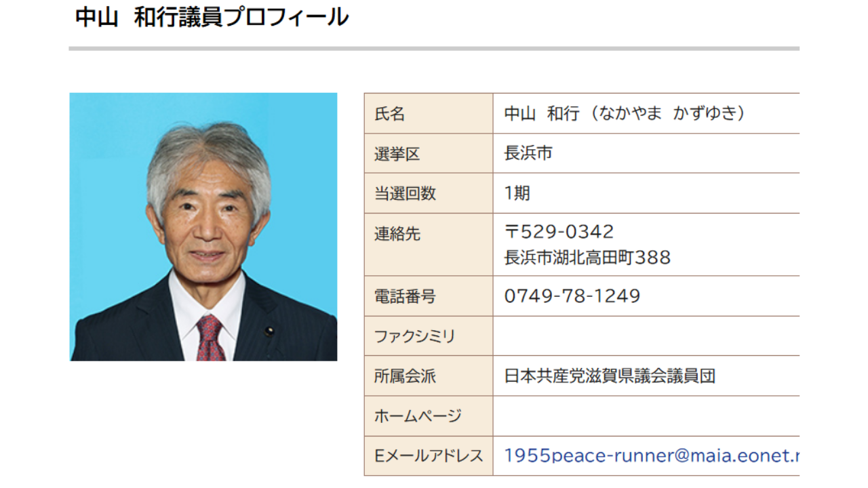Click the postal code 〒529-0342 text
The height and width of the screenshot is (488, 868).
556,231
